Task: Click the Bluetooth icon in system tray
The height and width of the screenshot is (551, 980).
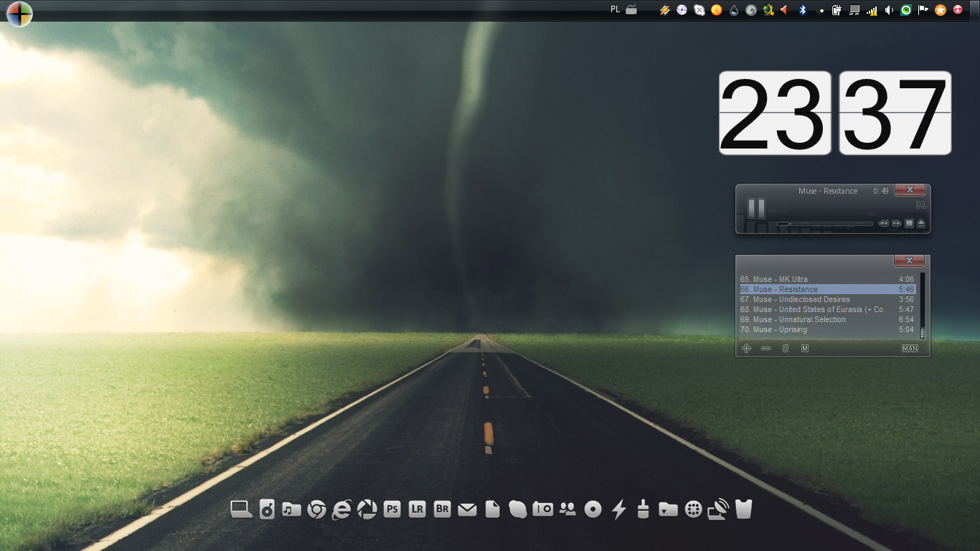Action: pos(804,10)
